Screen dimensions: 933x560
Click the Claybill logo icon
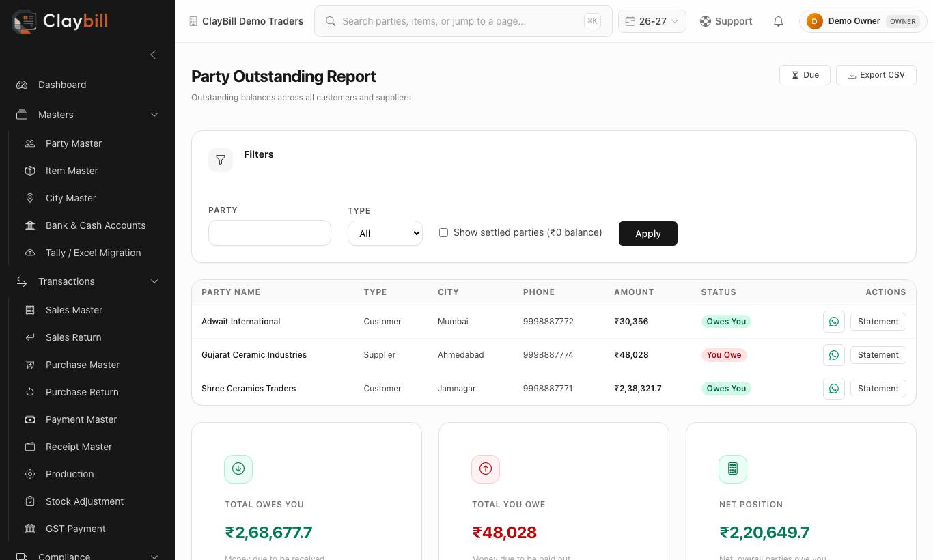pyautogui.click(x=24, y=21)
